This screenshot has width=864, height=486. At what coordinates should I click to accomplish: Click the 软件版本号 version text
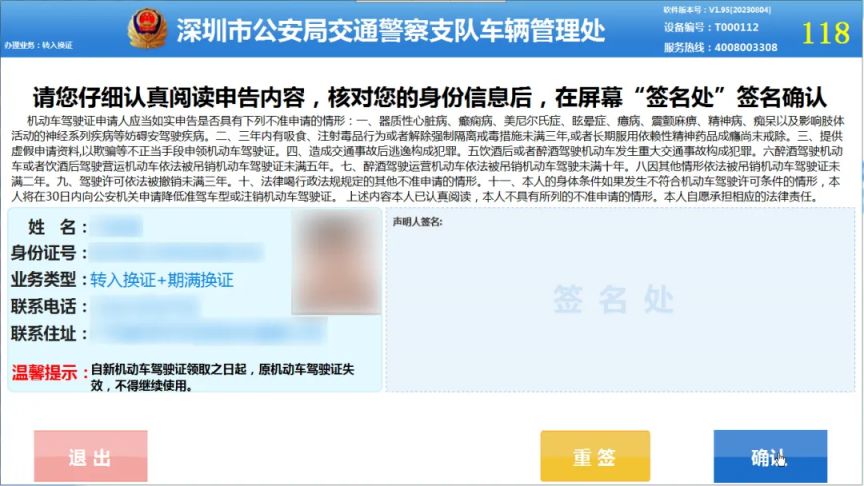tap(717, 10)
